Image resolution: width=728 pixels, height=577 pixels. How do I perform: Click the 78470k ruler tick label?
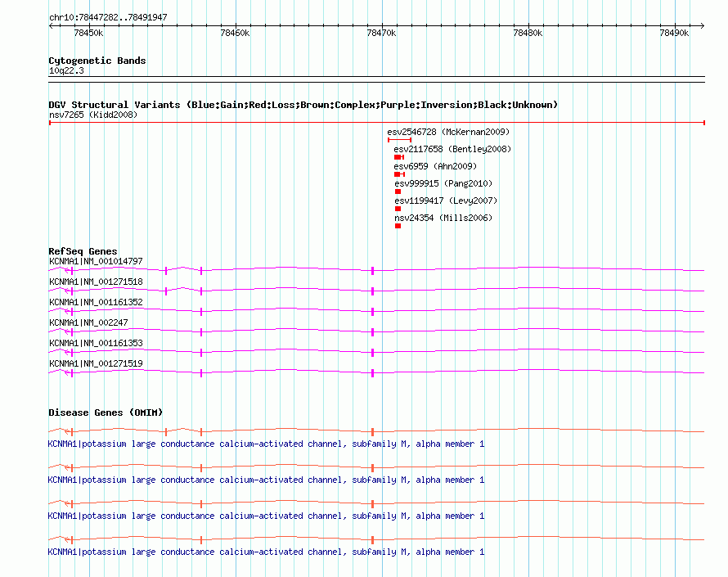click(381, 33)
